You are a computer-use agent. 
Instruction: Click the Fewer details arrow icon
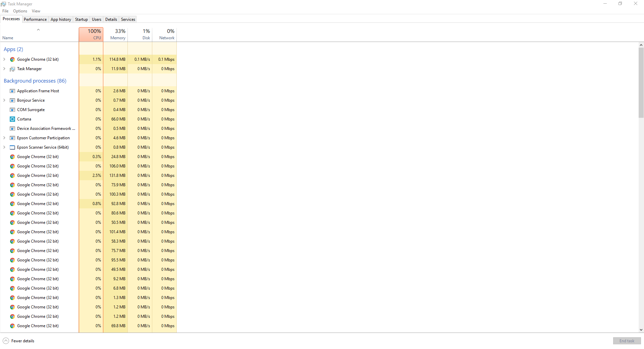point(6,341)
